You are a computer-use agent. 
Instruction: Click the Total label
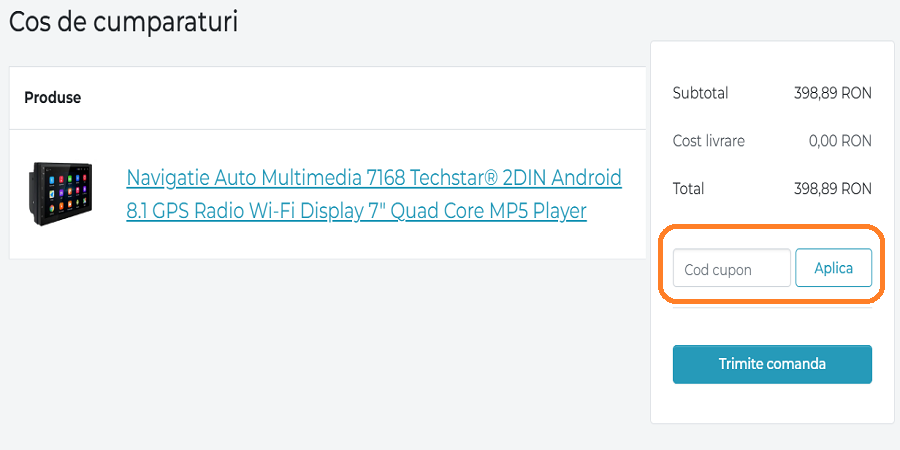tap(688, 188)
